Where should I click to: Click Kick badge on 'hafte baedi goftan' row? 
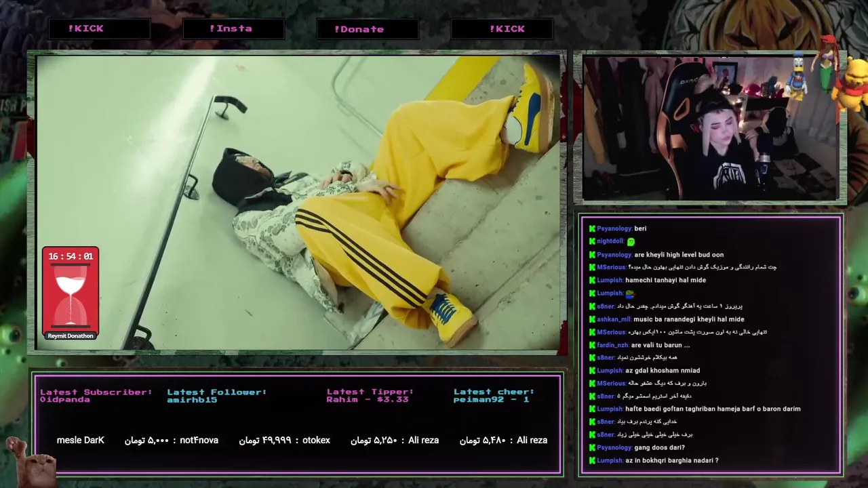(x=592, y=409)
